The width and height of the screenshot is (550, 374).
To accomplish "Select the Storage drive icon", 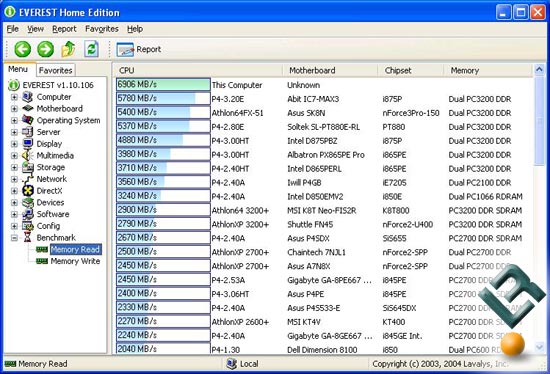I will [x=28, y=167].
